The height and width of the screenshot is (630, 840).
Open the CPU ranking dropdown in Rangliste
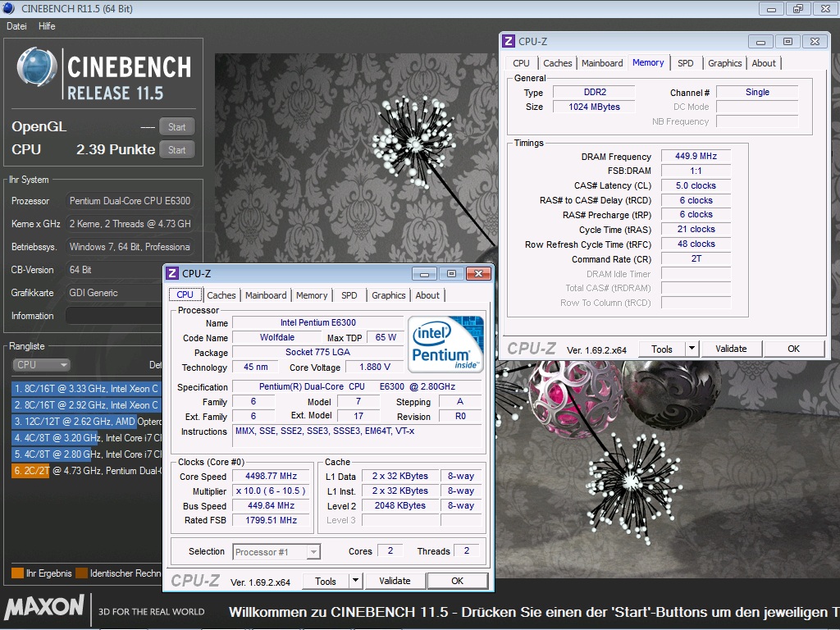click(41, 365)
